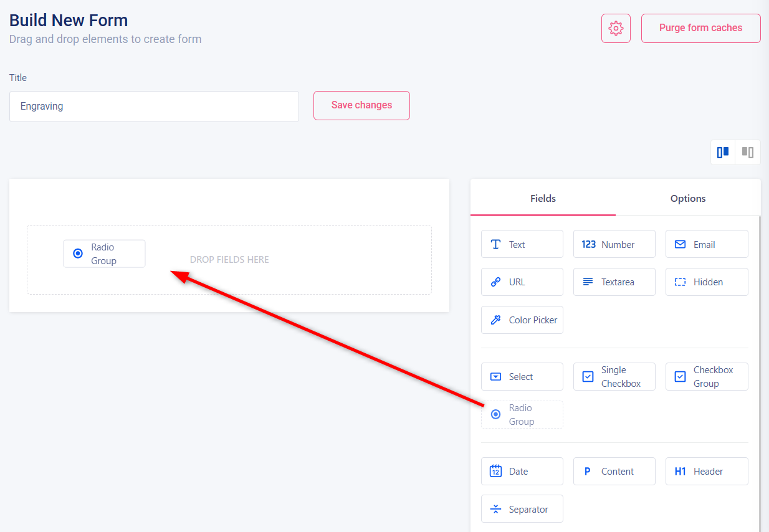Image resolution: width=769 pixels, height=532 pixels.
Task: Choose the Email field element
Action: (706, 244)
